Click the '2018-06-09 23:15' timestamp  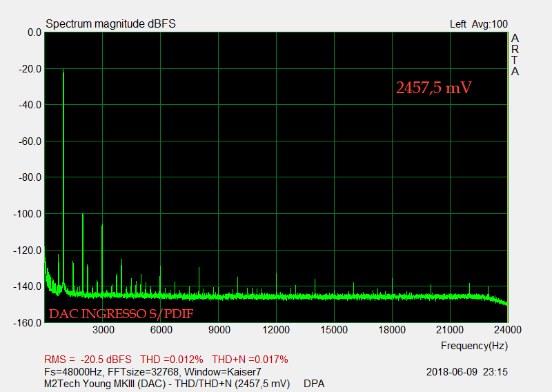[467, 371]
